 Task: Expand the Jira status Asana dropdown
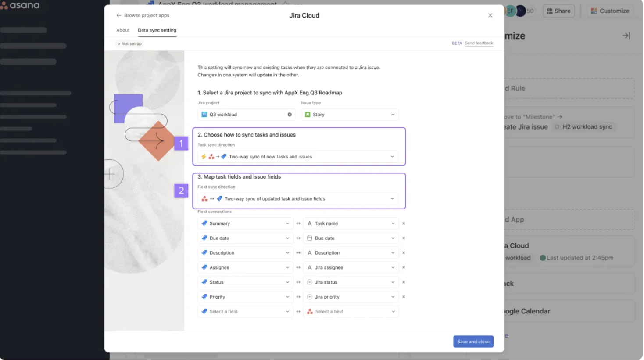click(351, 282)
